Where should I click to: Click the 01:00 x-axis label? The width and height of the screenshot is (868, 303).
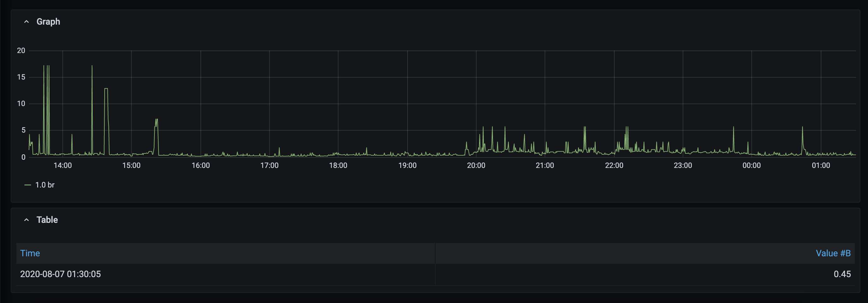(x=821, y=165)
